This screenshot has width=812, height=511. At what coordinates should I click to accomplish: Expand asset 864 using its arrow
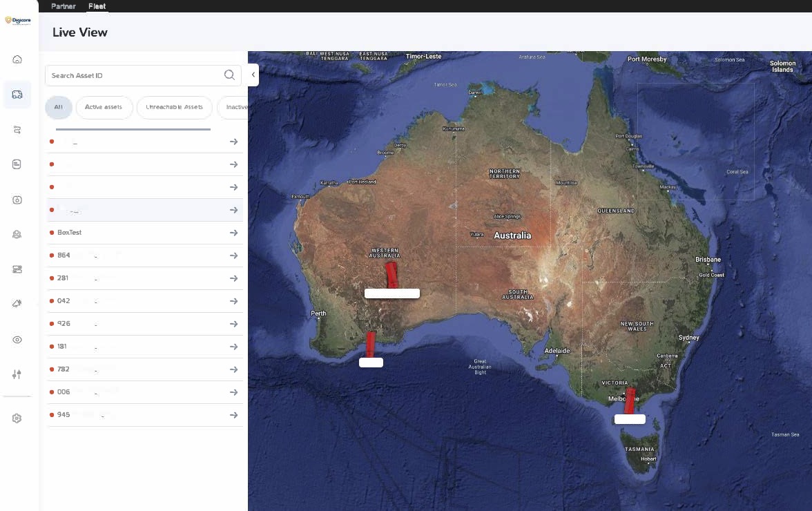[233, 256]
